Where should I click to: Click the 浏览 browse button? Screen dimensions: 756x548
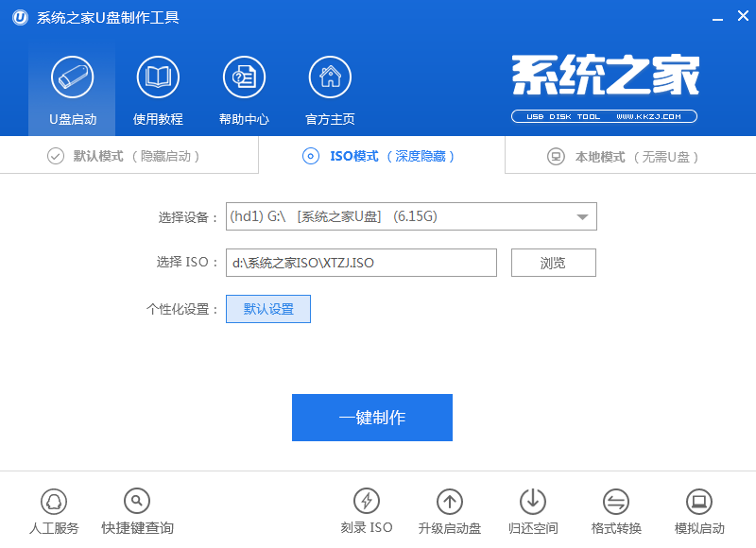click(553, 263)
